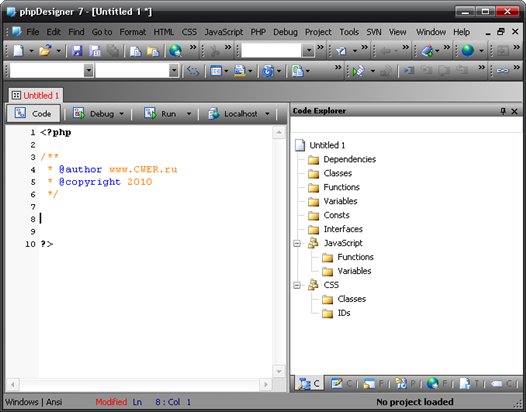The height and width of the screenshot is (412, 526).
Task: Switch to the Untitled 1 document tab
Action: point(36,96)
